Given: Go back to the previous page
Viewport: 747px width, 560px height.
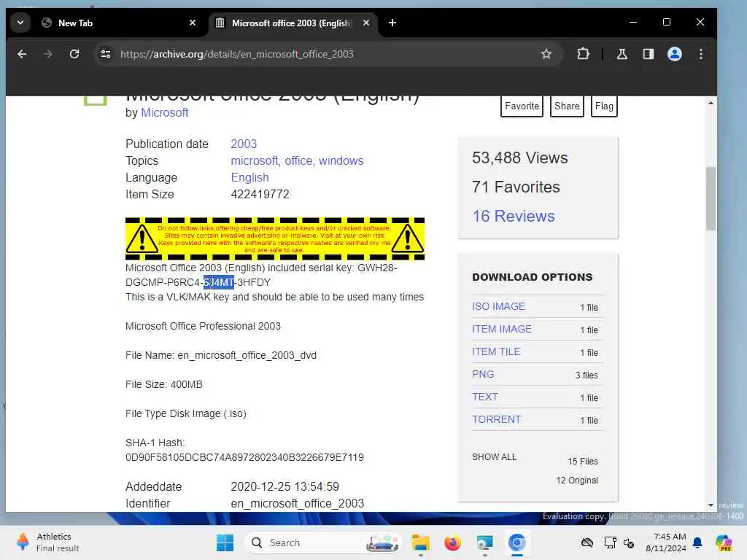Looking at the screenshot, I should [22, 54].
